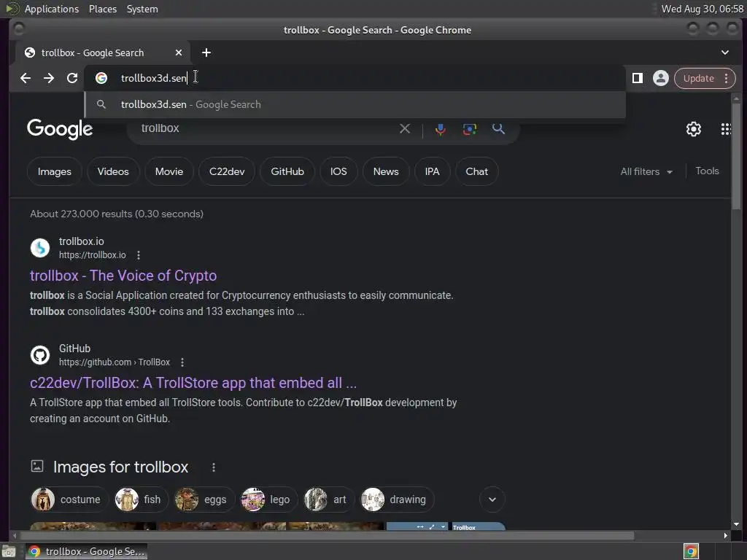Click the Chrome icon in bottom right tray
This screenshot has width=747, height=560.
click(691, 551)
